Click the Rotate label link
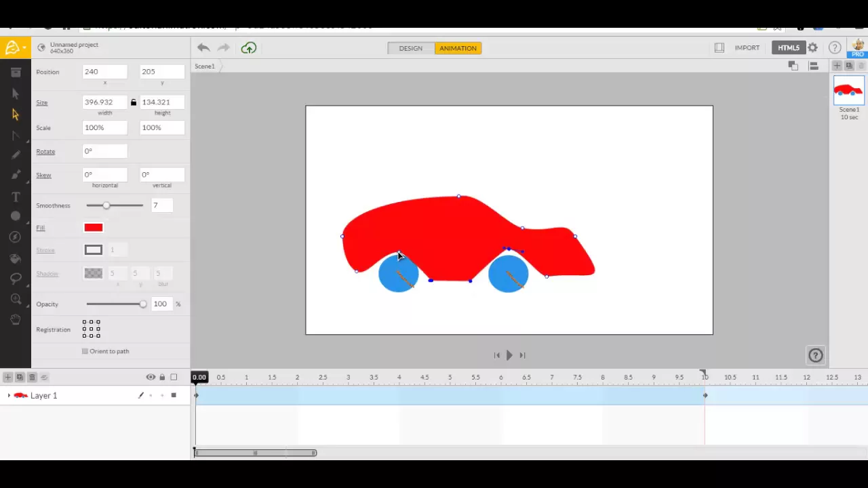This screenshot has height=488, width=868. coord(45,151)
